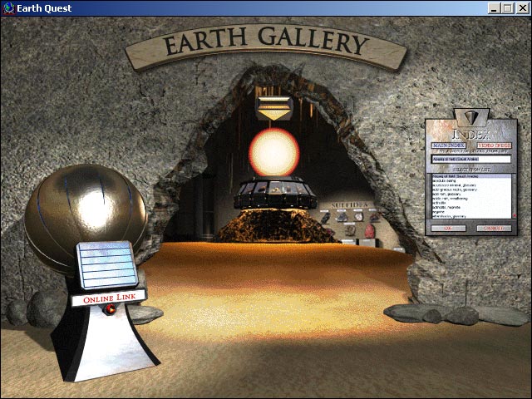This screenshot has height=399, width=532.
Task: Switch to the Main Index tab
Action: pyautogui.click(x=448, y=145)
